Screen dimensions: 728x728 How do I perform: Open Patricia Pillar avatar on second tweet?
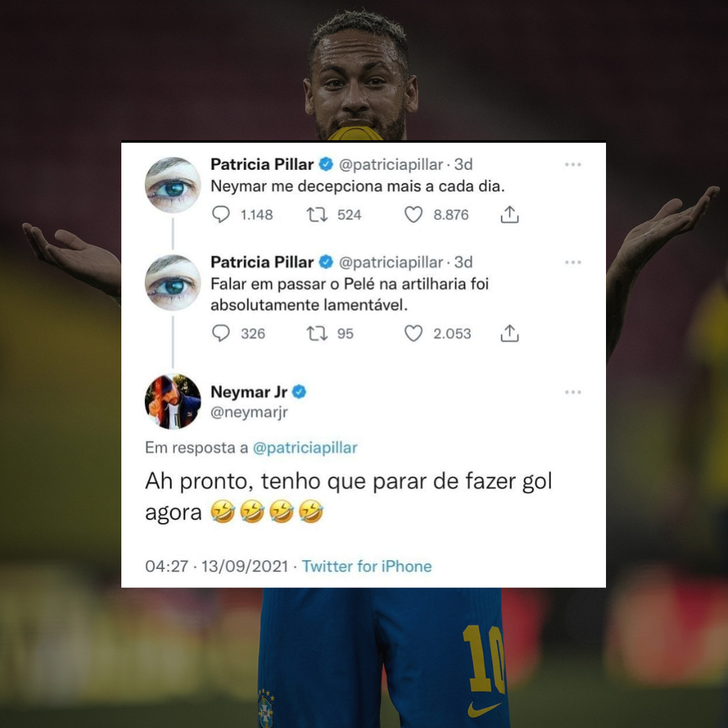pyautogui.click(x=173, y=282)
